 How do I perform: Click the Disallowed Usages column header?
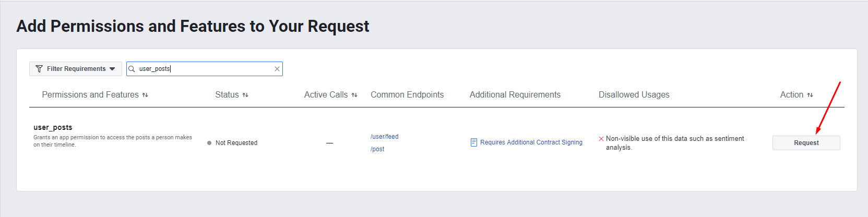tap(634, 95)
